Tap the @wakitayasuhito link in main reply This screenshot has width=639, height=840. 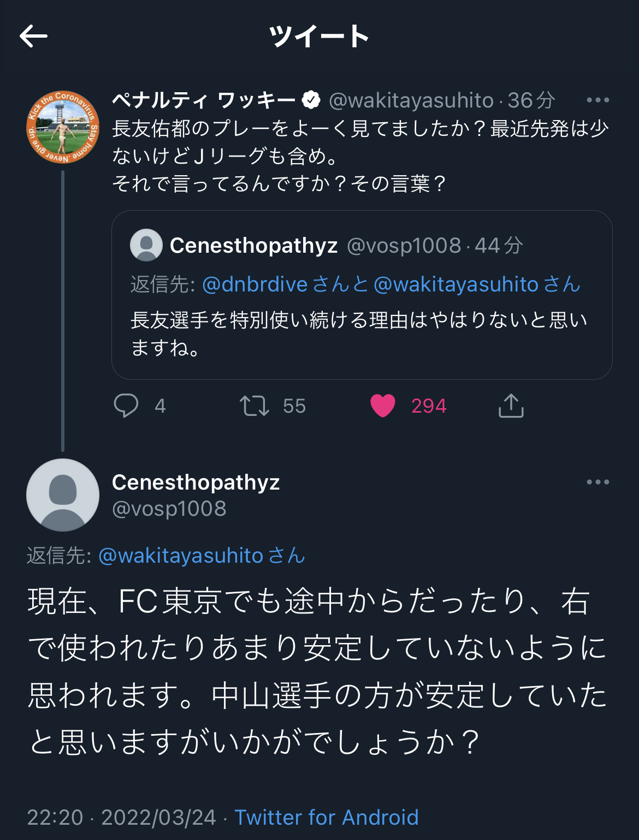click(x=181, y=556)
